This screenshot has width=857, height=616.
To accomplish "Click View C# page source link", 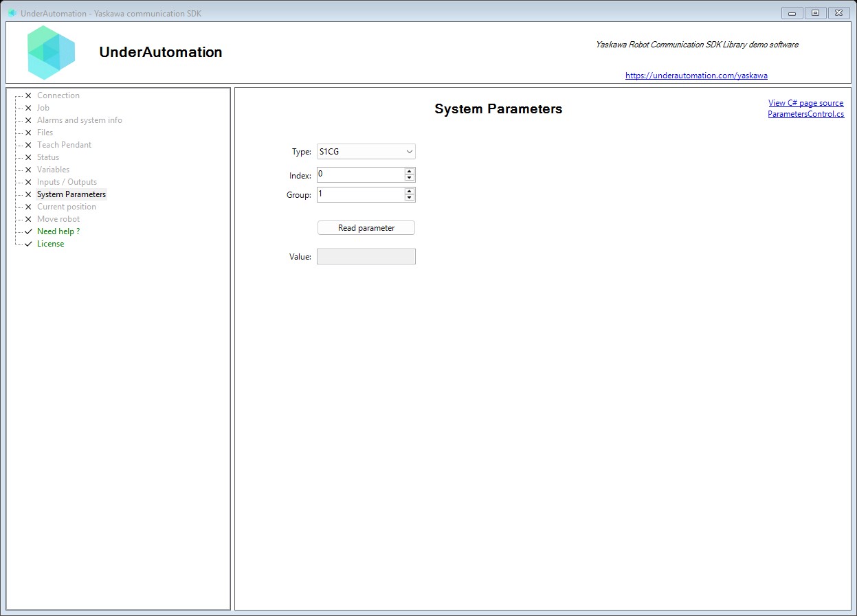I will point(805,103).
